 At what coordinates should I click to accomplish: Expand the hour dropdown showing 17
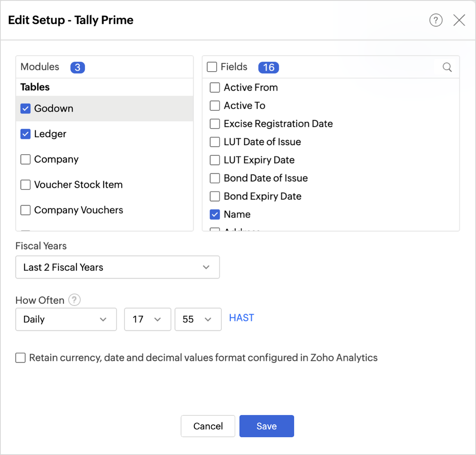pos(147,319)
